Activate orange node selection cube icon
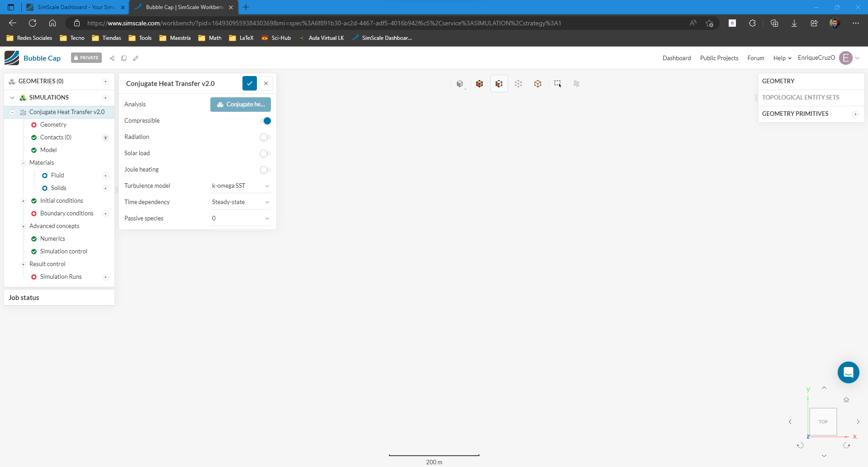This screenshot has width=868, height=467. coord(538,84)
